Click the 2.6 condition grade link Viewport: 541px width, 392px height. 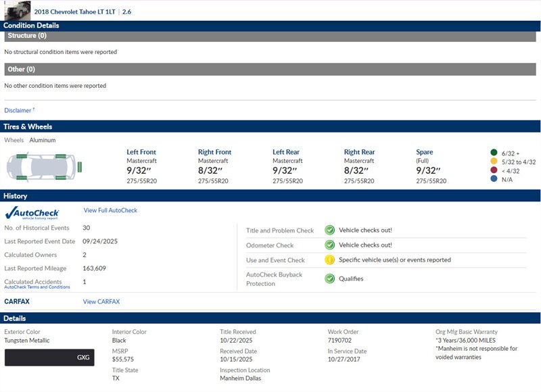click(126, 11)
